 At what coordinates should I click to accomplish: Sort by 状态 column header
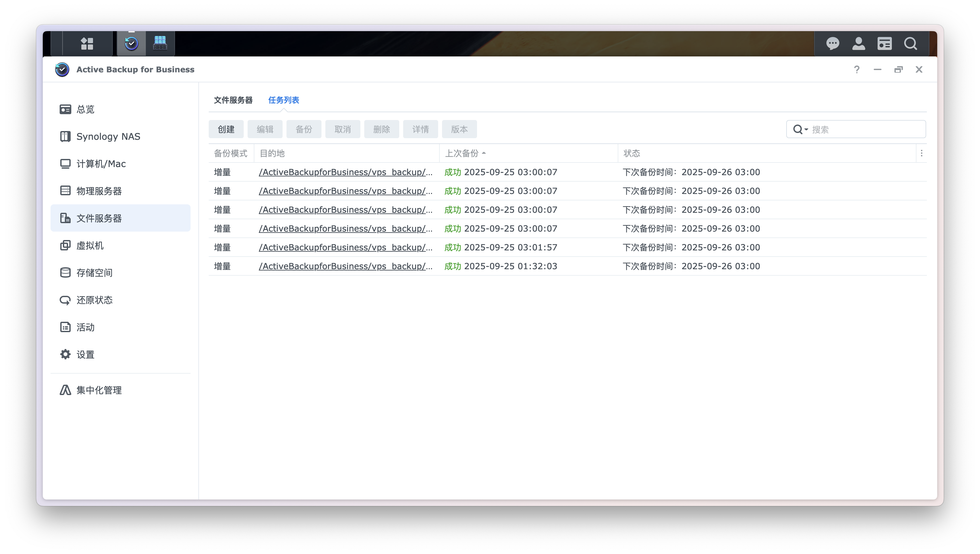click(x=766, y=153)
